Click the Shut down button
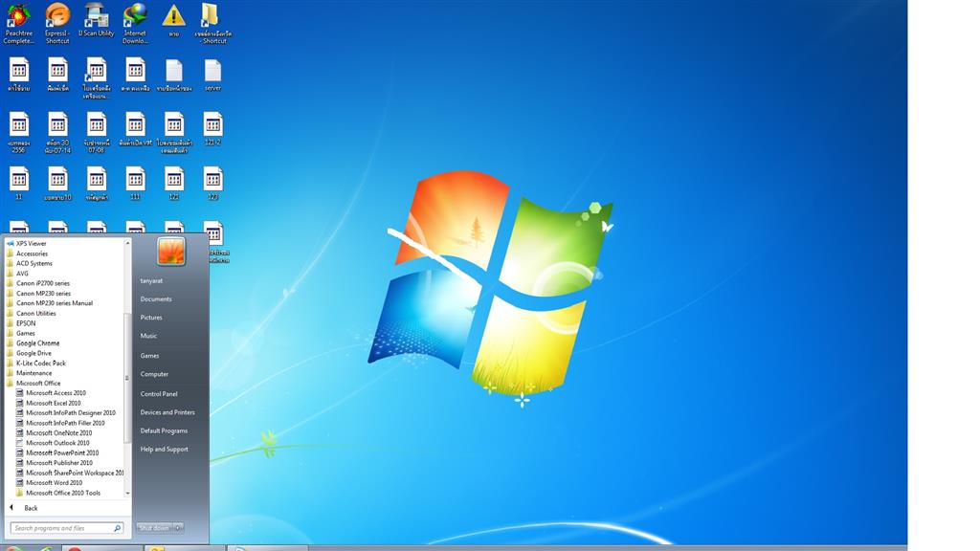 coord(154,528)
